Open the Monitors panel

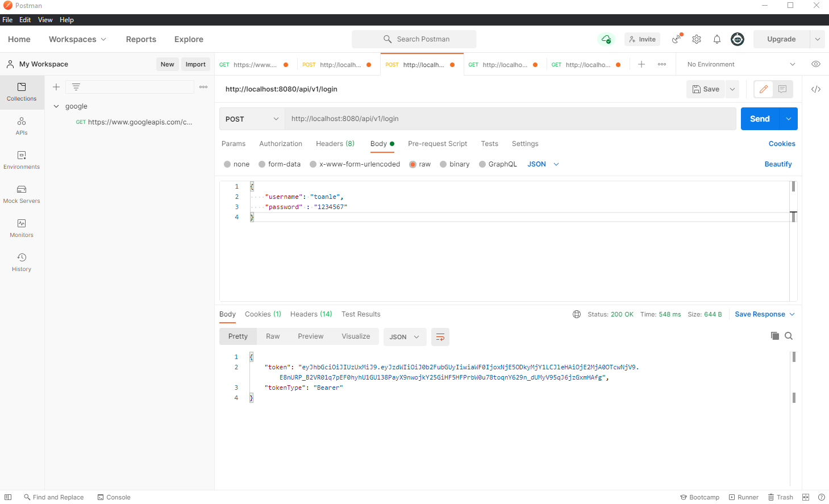click(x=22, y=229)
